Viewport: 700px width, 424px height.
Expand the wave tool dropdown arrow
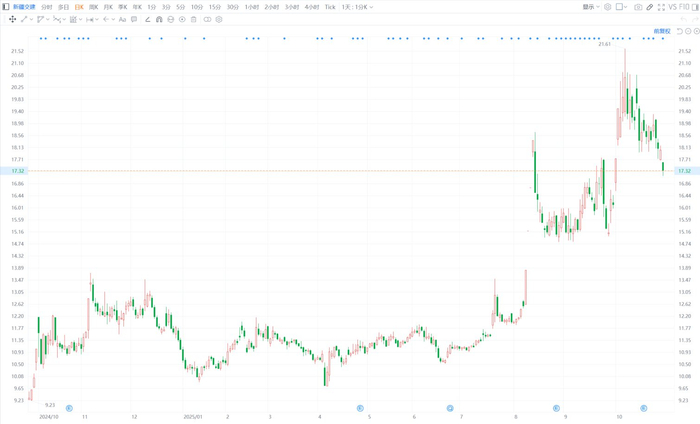(64, 20)
